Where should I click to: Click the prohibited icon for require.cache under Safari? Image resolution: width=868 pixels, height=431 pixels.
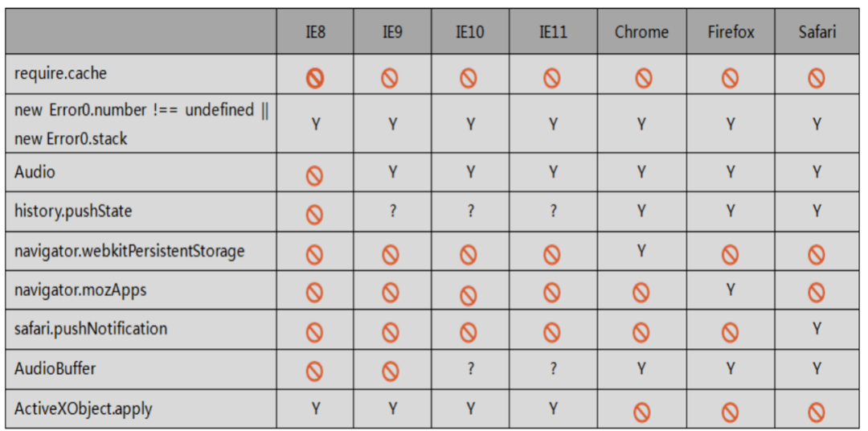[x=817, y=78]
